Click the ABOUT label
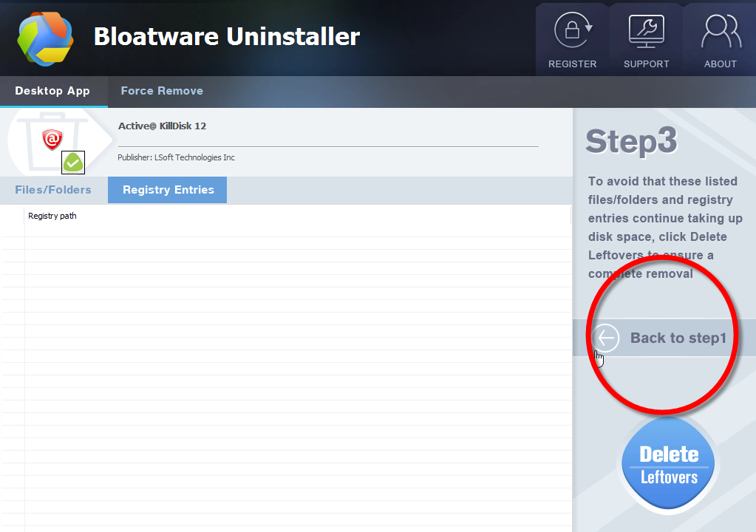Screen dimensions: 756x532 pyautogui.click(x=721, y=64)
